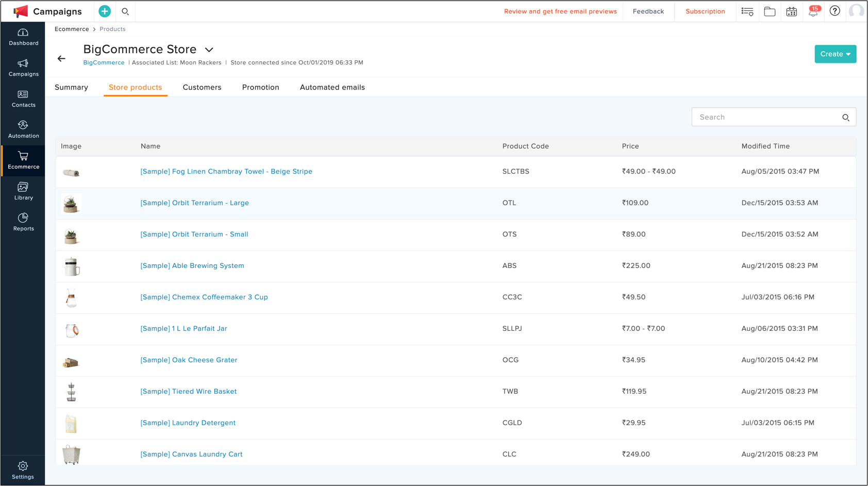Click the Name column header
The image size is (868, 486).
click(x=151, y=146)
